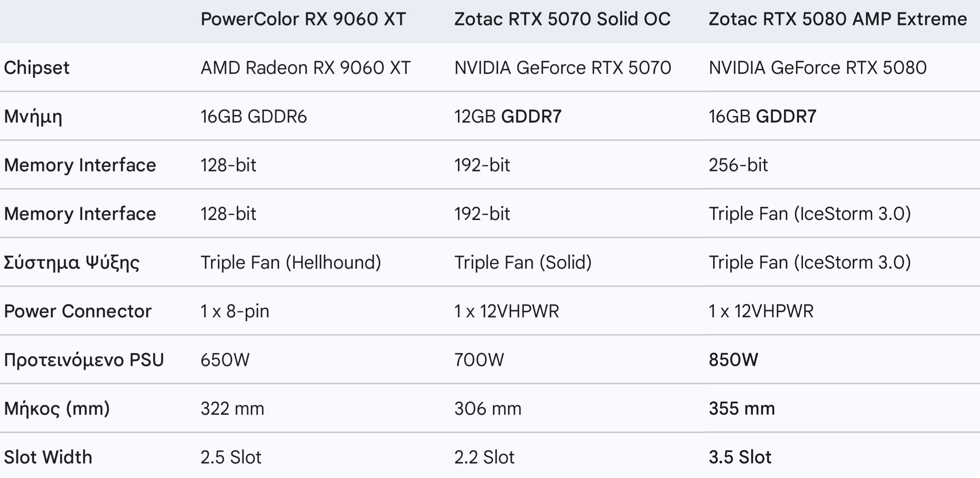The width and height of the screenshot is (980, 478).
Task: Select the Προτεινόμενο PSU row label
Action: click(x=84, y=360)
